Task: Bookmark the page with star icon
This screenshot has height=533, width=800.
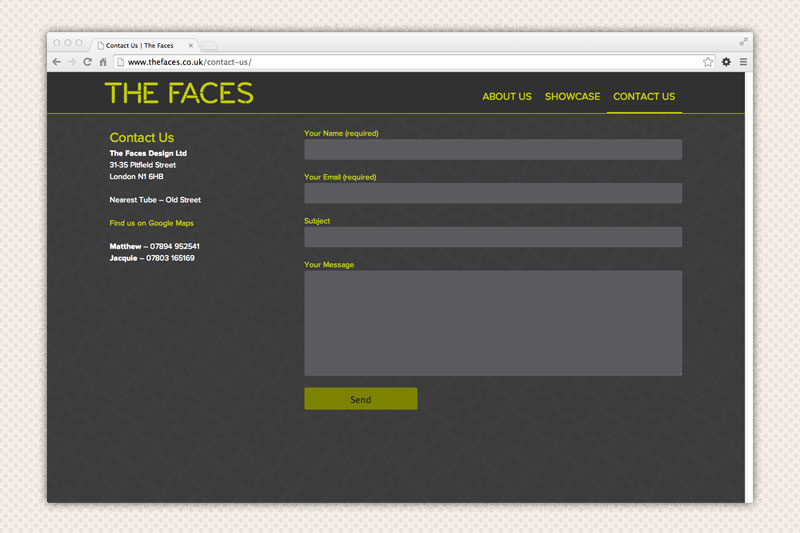Action: [x=708, y=62]
